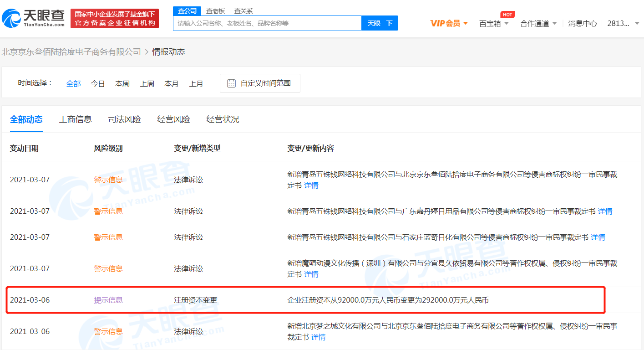Open the company name breadcrumb link
This screenshot has width=644, height=350.
pos(71,52)
